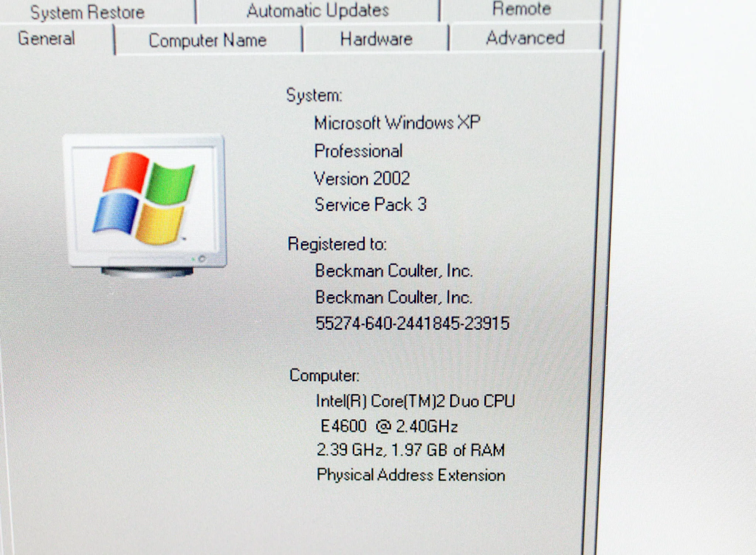The height and width of the screenshot is (555, 756).
Task: Click the Windows XP monitor logo icon
Action: 144,206
